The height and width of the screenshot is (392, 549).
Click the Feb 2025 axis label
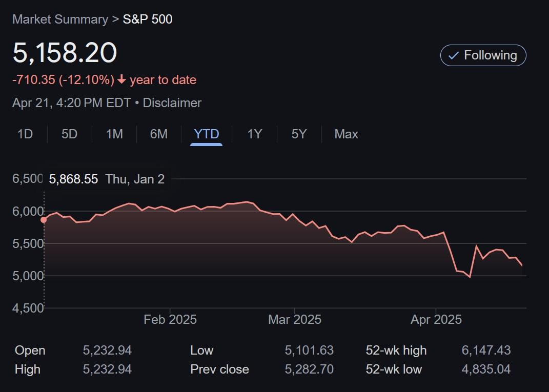coord(170,320)
